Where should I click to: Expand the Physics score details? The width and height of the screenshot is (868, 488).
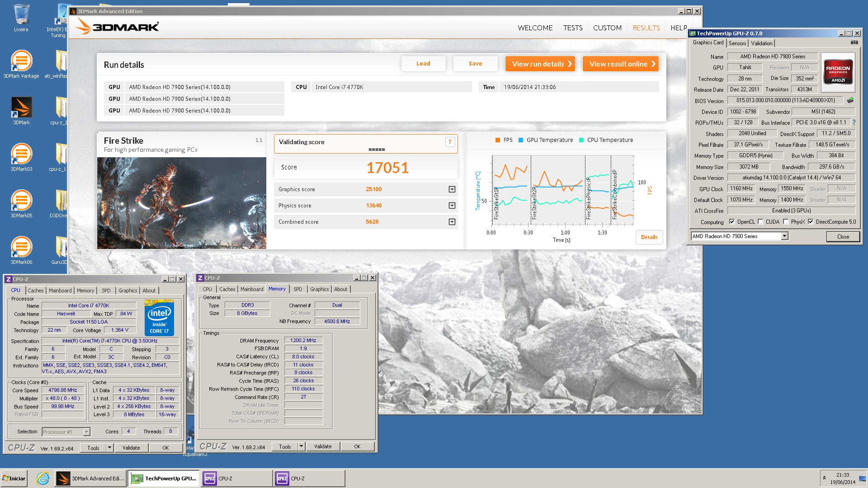pyautogui.click(x=452, y=206)
